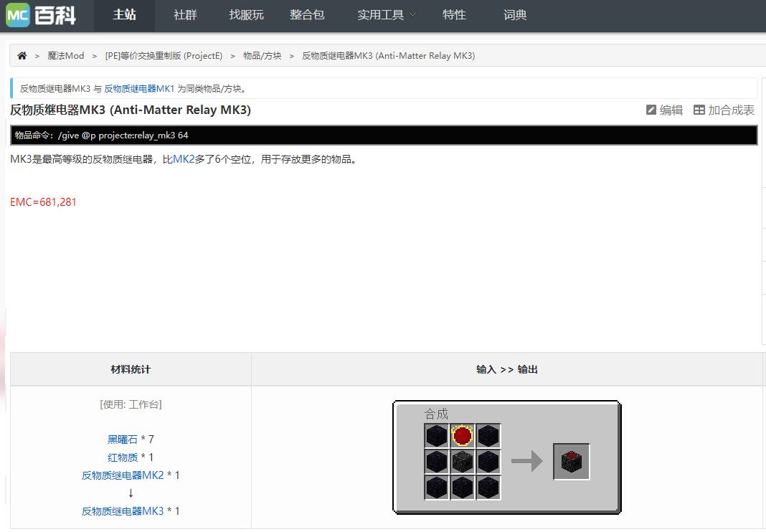Open the 找服玩 nav item

pos(246,15)
